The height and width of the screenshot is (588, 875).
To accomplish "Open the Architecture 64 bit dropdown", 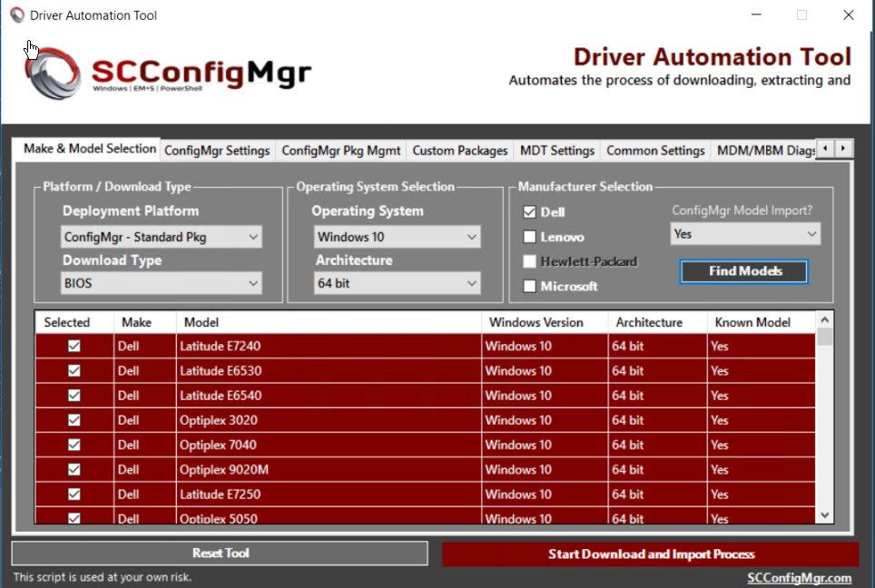I will pos(397,283).
